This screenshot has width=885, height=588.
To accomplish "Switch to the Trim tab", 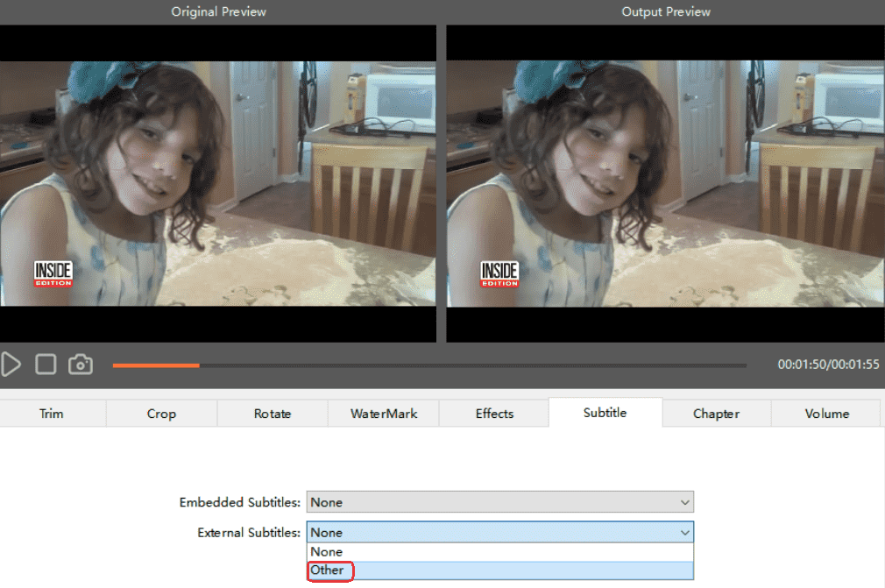I will tap(52, 414).
